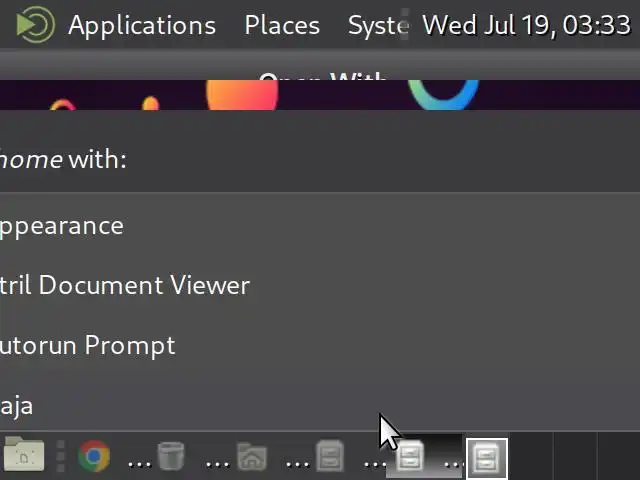Open the Applications menu

click(x=142, y=25)
